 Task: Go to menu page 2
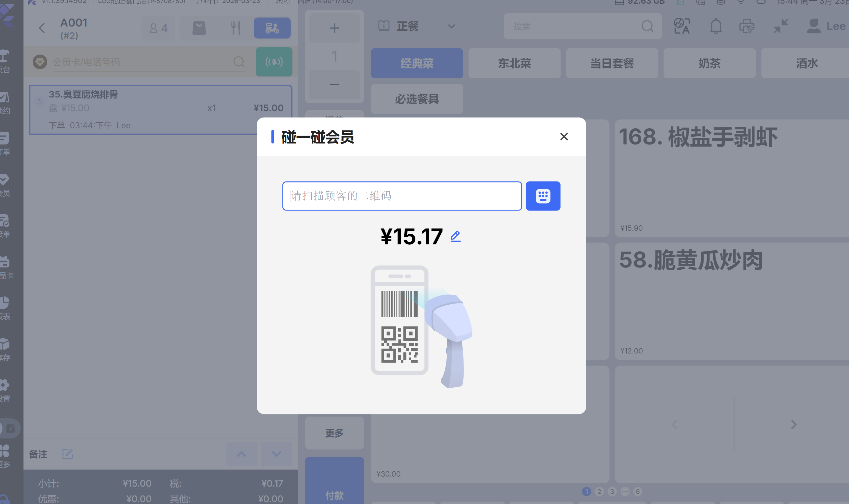[599, 492]
